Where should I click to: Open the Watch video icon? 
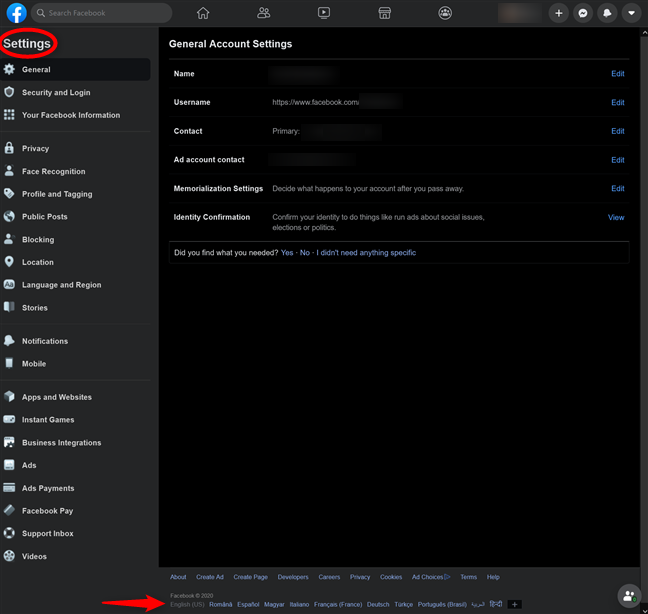click(324, 13)
